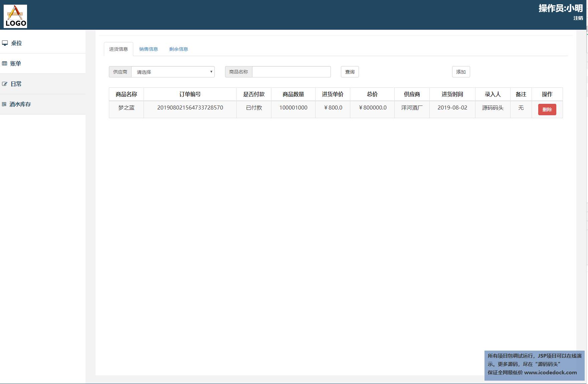The image size is (588, 384).
Task: Switch to the 剩余信息 tab
Action: [x=179, y=49]
